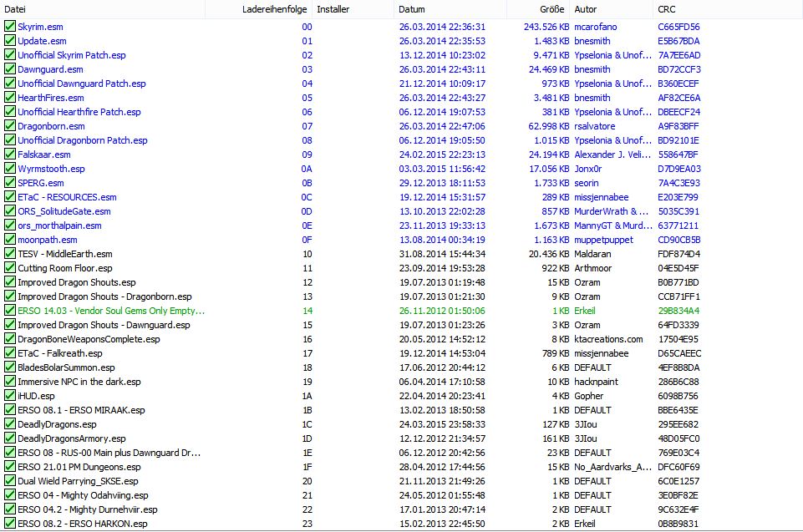The width and height of the screenshot is (803, 532).
Task: Toggle checkbox for Cutting Room Floor.esp
Action: [x=10, y=268]
